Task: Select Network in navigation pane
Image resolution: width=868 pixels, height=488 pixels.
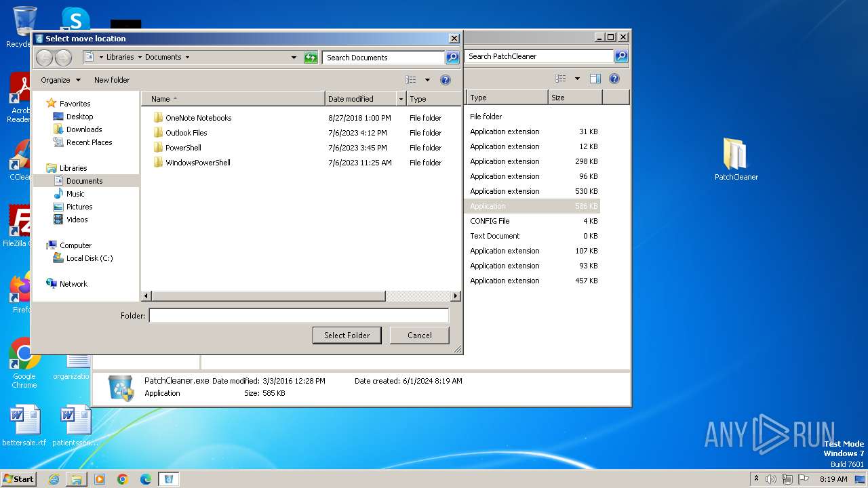Action: pyautogui.click(x=73, y=284)
